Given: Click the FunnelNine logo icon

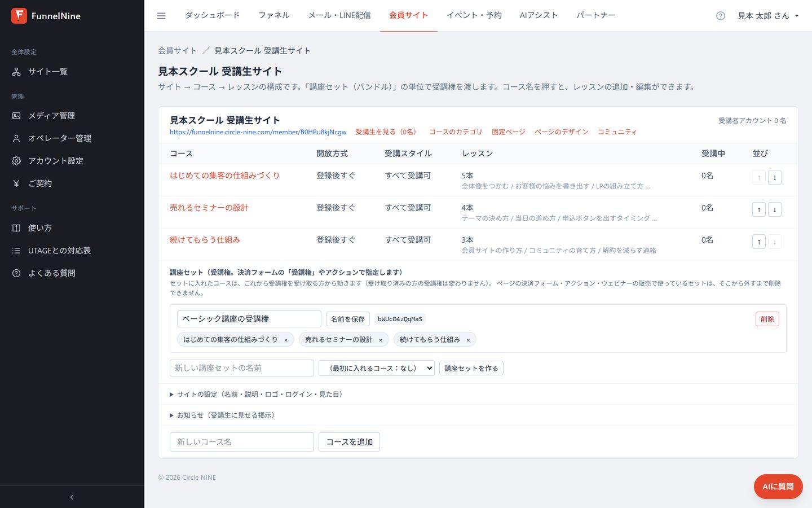Looking at the screenshot, I should coord(19,16).
